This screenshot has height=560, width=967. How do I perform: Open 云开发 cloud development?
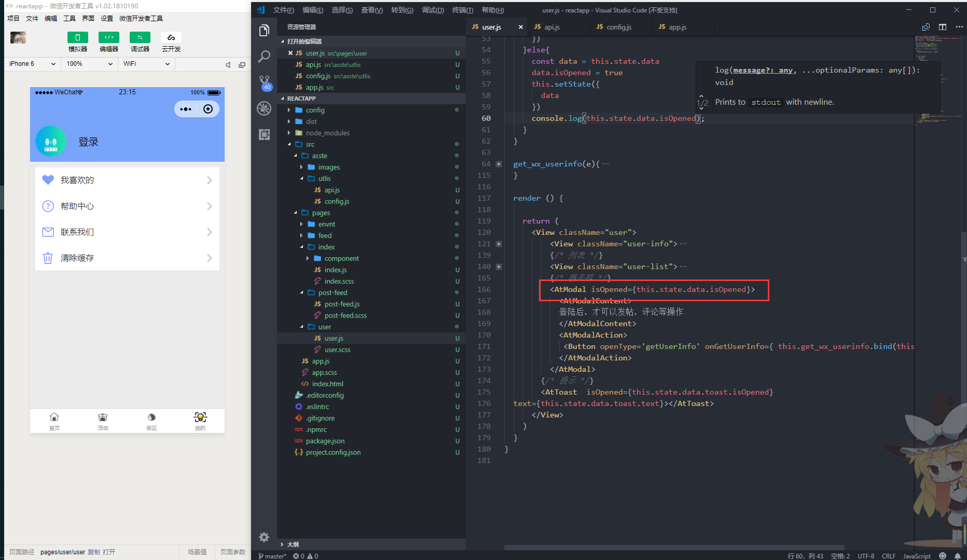[171, 41]
